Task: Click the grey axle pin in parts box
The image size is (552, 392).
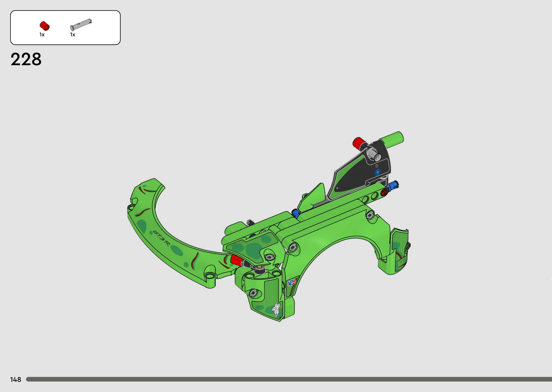Action: 81,25
